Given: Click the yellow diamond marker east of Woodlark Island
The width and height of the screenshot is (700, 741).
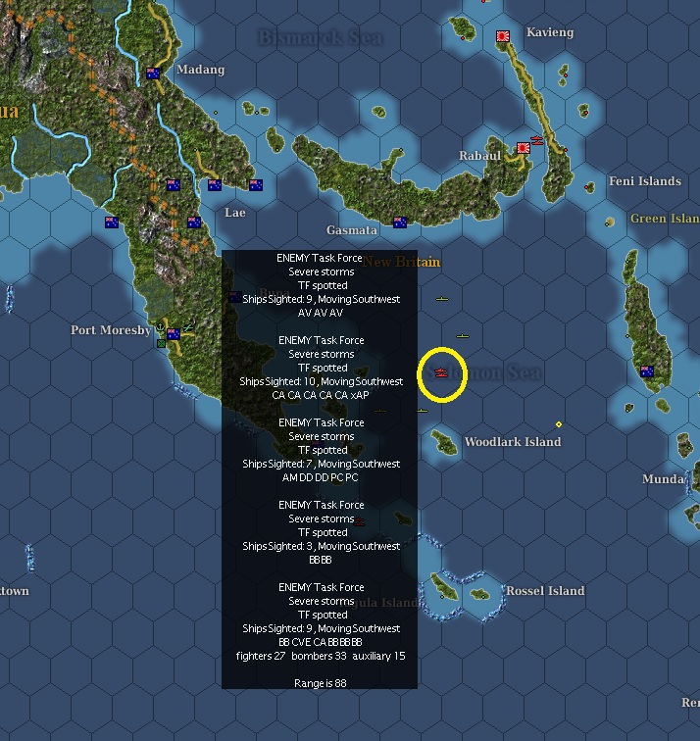Looking at the screenshot, I should tap(559, 424).
